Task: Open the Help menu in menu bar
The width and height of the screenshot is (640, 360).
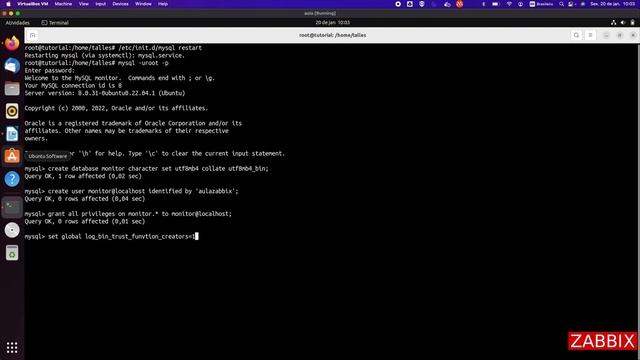Action: pyautogui.click(x=163, y=4)
